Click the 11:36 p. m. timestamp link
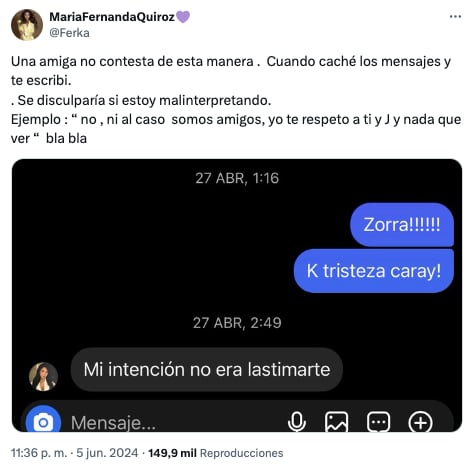Screen dimensions: 471x464 coord(39,453)
